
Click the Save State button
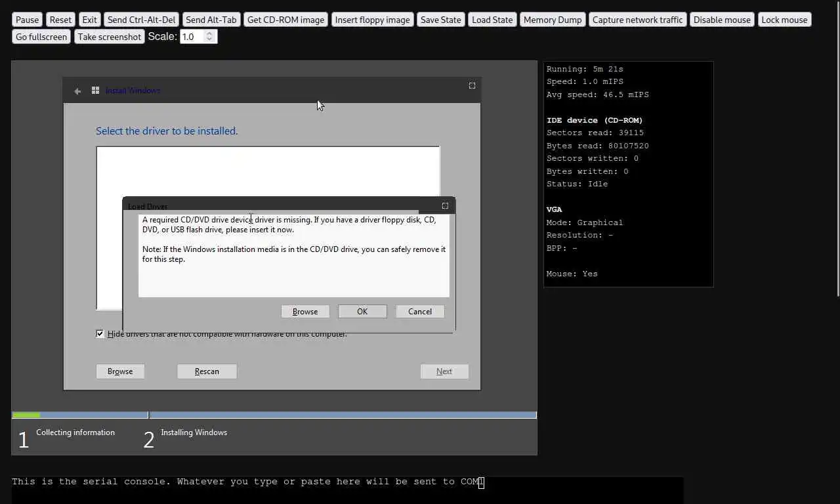440,20
